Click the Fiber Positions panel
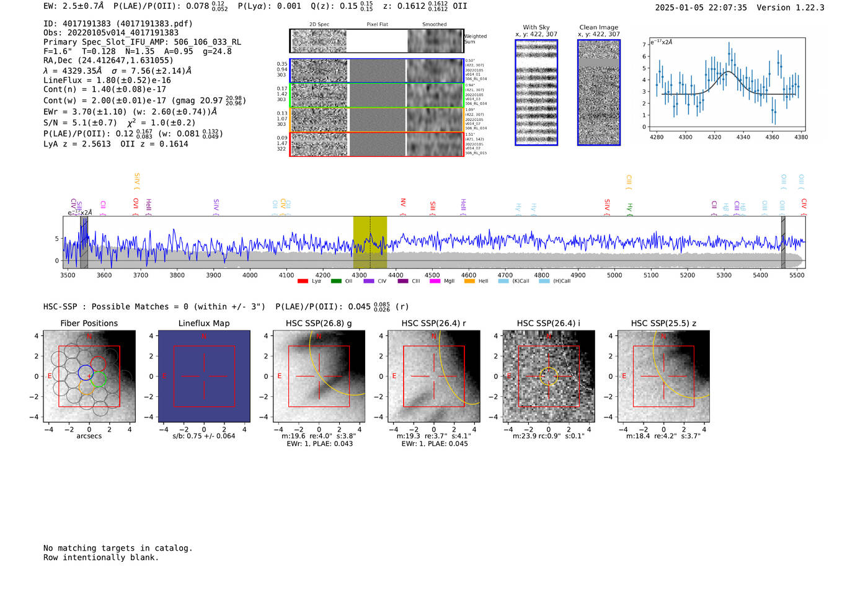The height and width of the screenshot is (591, 868). [89, 376]
